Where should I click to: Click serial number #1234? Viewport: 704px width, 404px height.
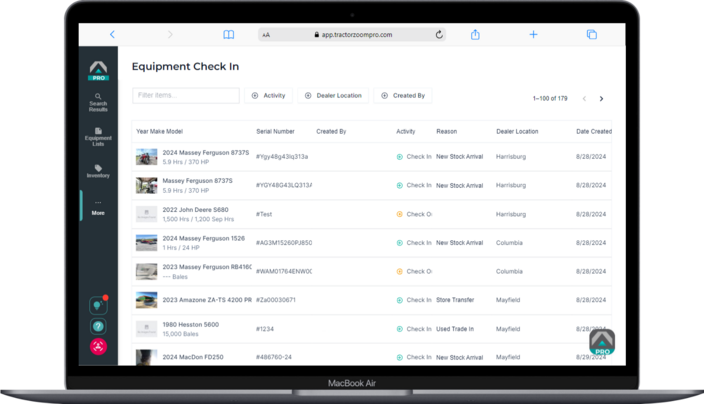[265, 329]
